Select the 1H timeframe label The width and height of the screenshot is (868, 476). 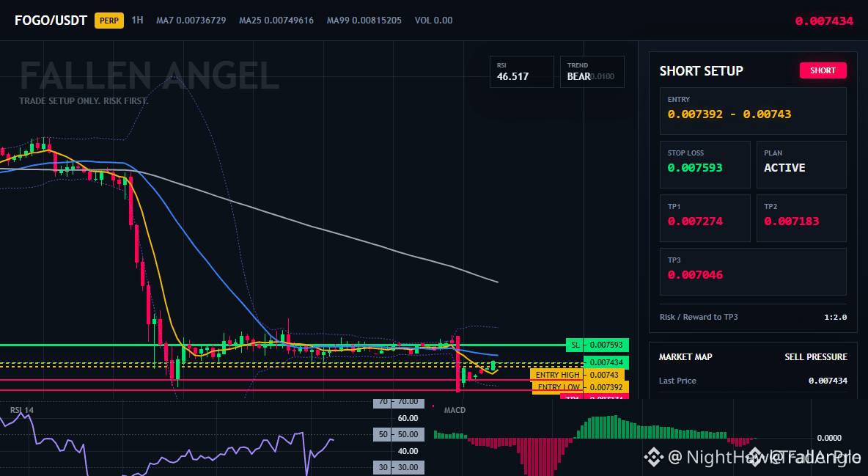137,20
